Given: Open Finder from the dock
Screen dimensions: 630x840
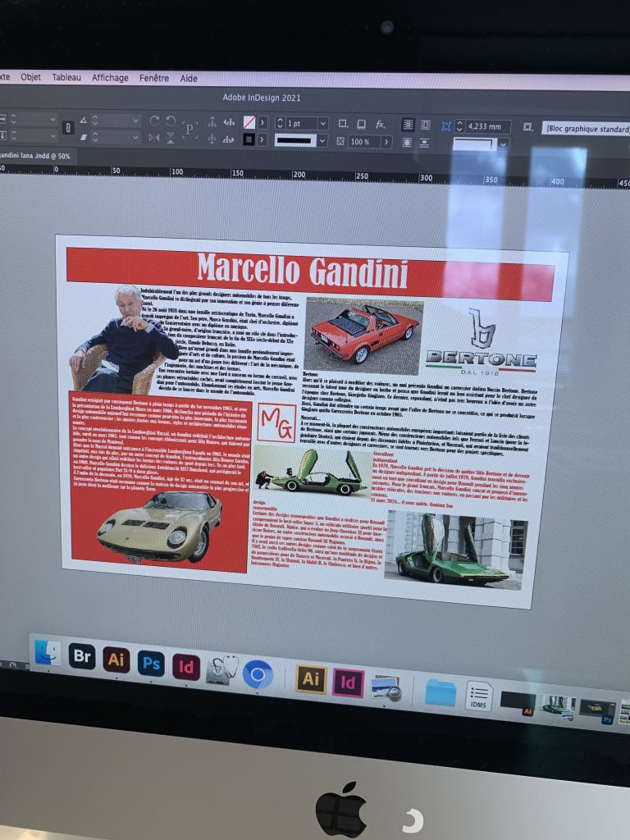Looking at the screenshot, I should pos(48,652).
